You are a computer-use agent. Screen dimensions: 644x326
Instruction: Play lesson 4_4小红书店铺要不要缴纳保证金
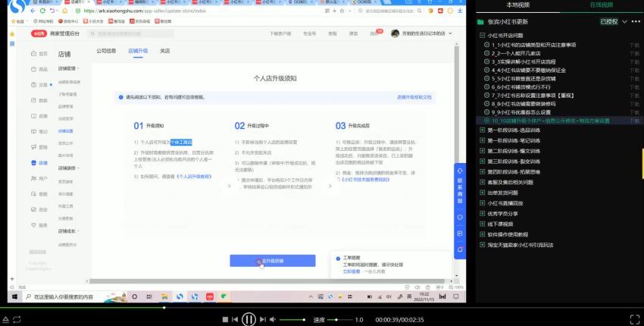[x=529, y=71]
